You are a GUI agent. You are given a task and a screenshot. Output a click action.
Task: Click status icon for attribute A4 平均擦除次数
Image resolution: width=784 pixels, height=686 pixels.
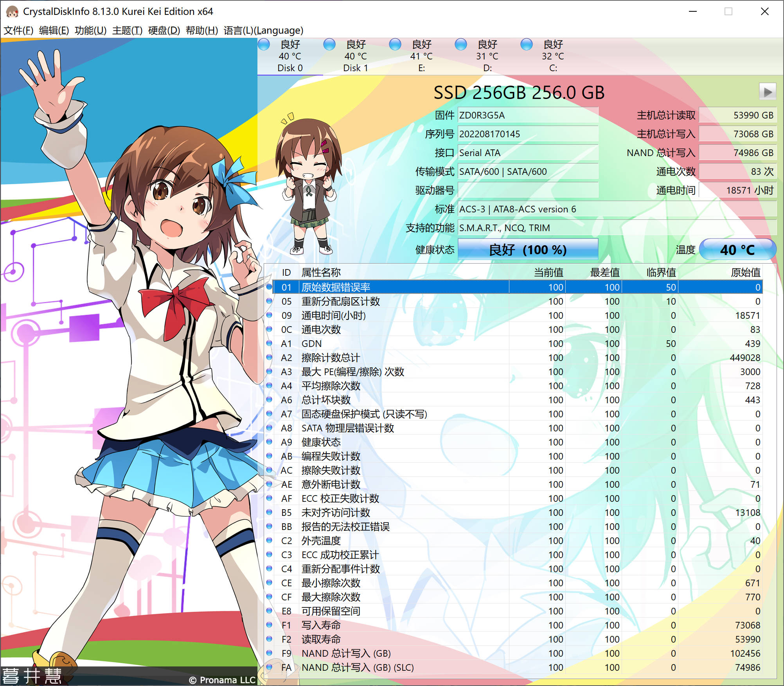[269, 386]
